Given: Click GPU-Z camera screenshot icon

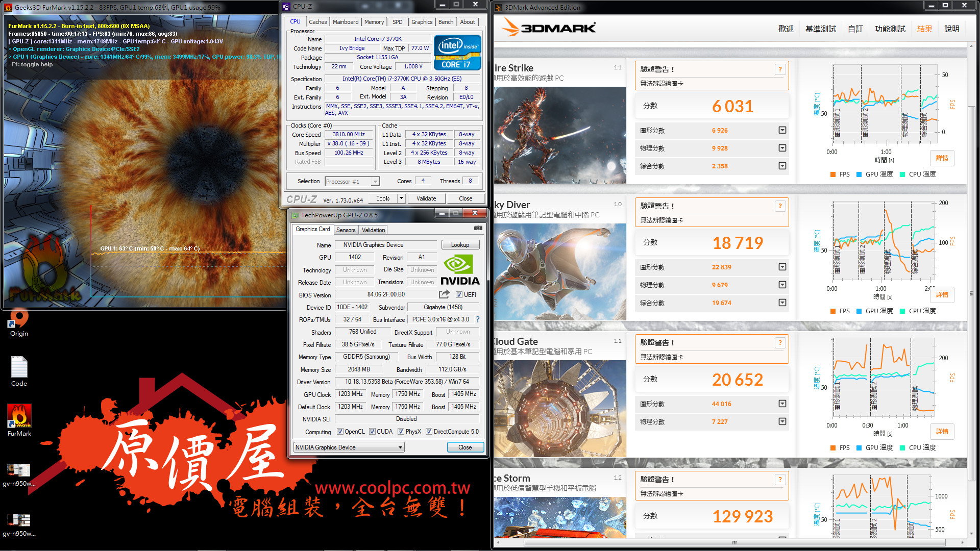Looking at the screenshot, I should 478,228.
